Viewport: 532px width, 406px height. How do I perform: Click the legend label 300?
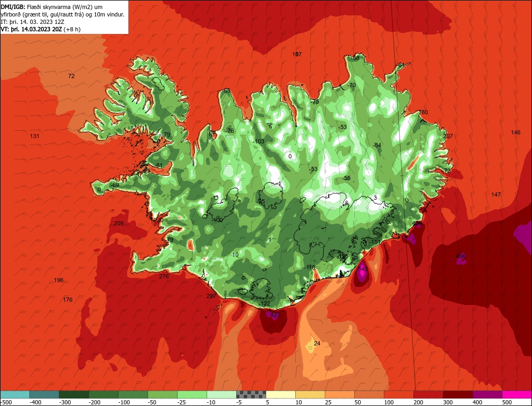click(x=448, y=402)
